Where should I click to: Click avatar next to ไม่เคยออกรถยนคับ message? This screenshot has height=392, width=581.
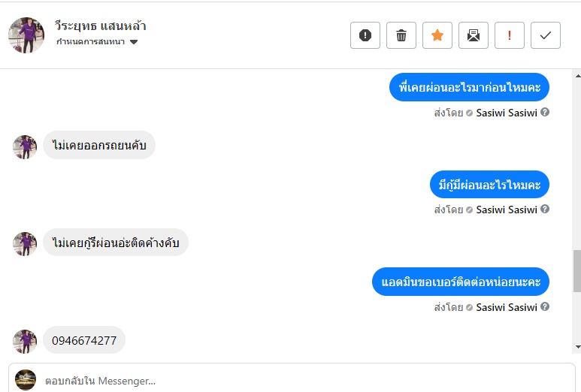coord(25,147)
